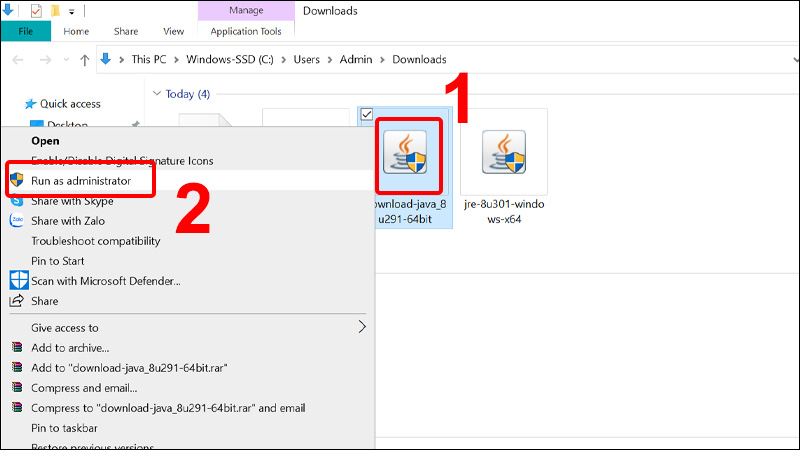Click the Microsoft Defender shield icon
This screenshot has height=450, width=800.
(x=19, y=281)
